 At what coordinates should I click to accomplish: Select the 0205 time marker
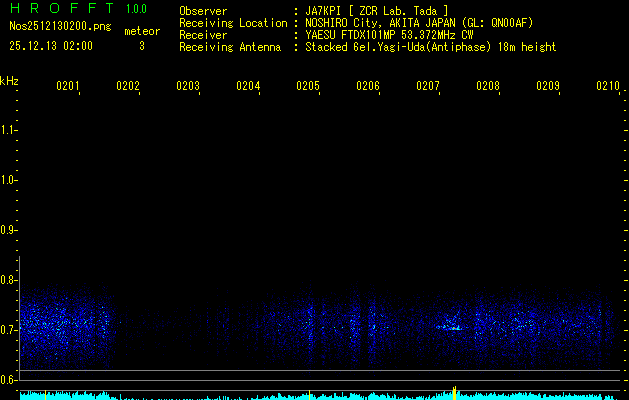click(x=308, y=87)
